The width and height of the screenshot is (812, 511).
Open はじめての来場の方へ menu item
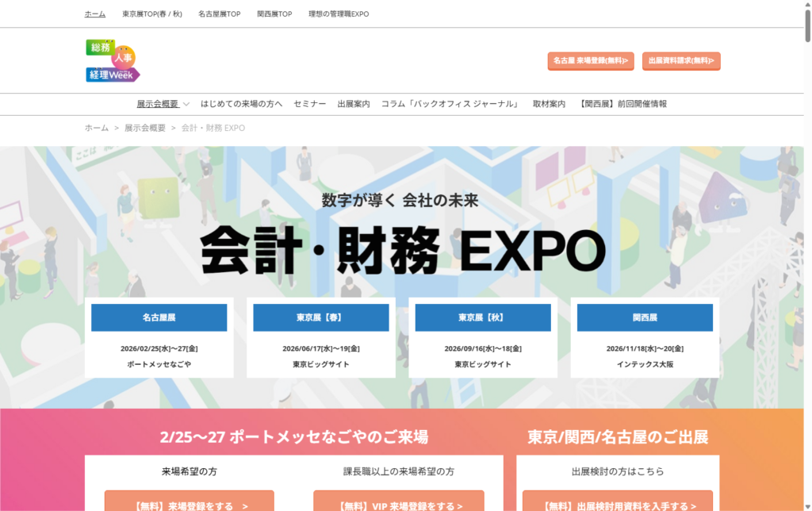(x=241, y=104)
